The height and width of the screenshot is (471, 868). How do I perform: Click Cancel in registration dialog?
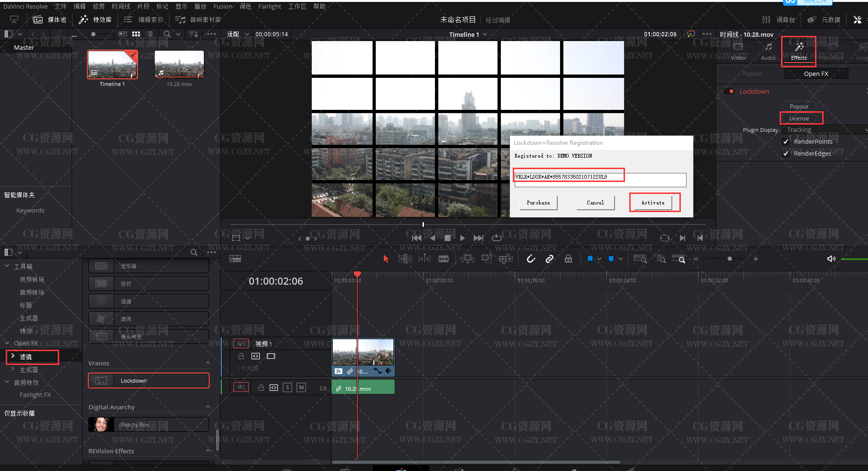coord(595,203)
